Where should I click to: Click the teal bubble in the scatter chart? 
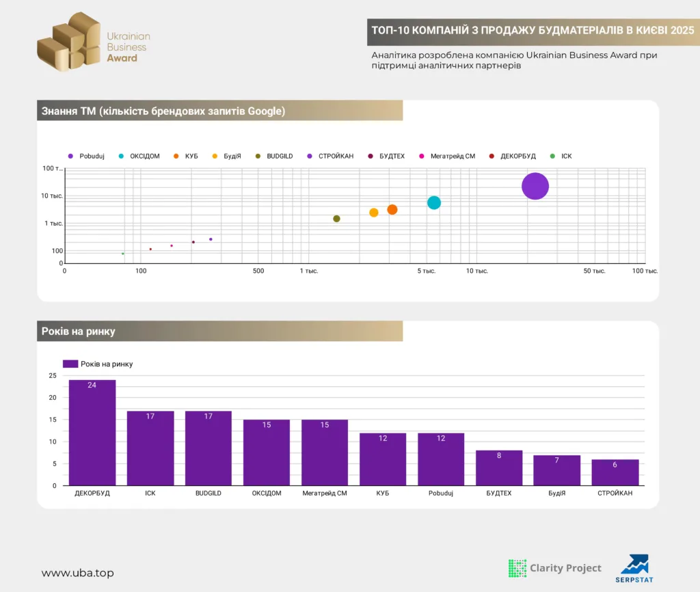[434, 202]
